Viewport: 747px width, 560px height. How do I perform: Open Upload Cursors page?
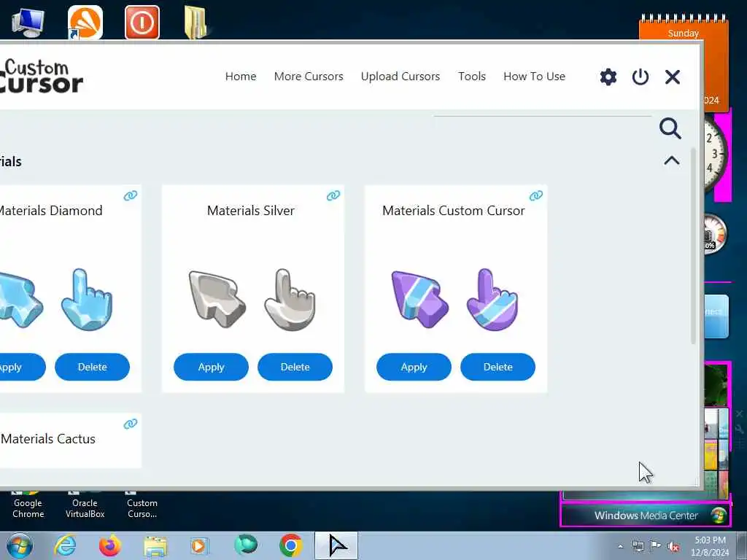pos(400,76)
